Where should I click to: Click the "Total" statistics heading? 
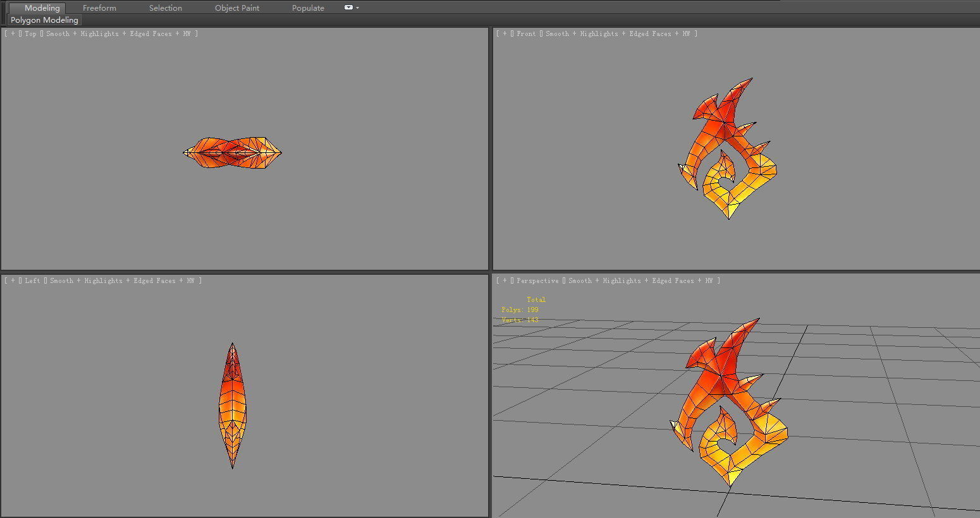coord(536,300)
